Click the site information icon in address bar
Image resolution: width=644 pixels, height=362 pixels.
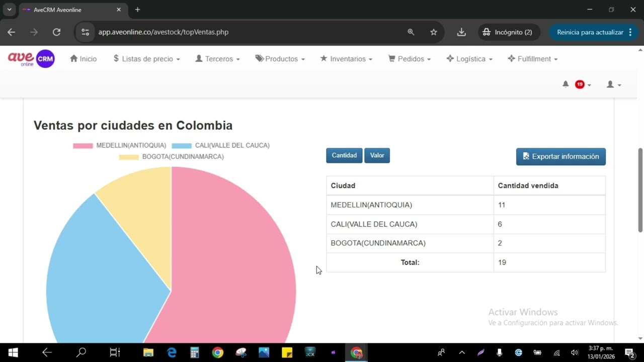(86, 32)
